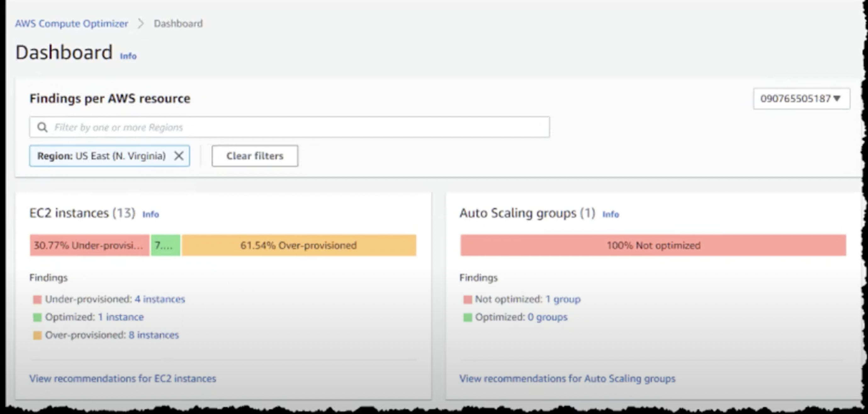Open the 1 instance optimized link
This screenshot has width=868, height=414.
(x=121, y=317)
